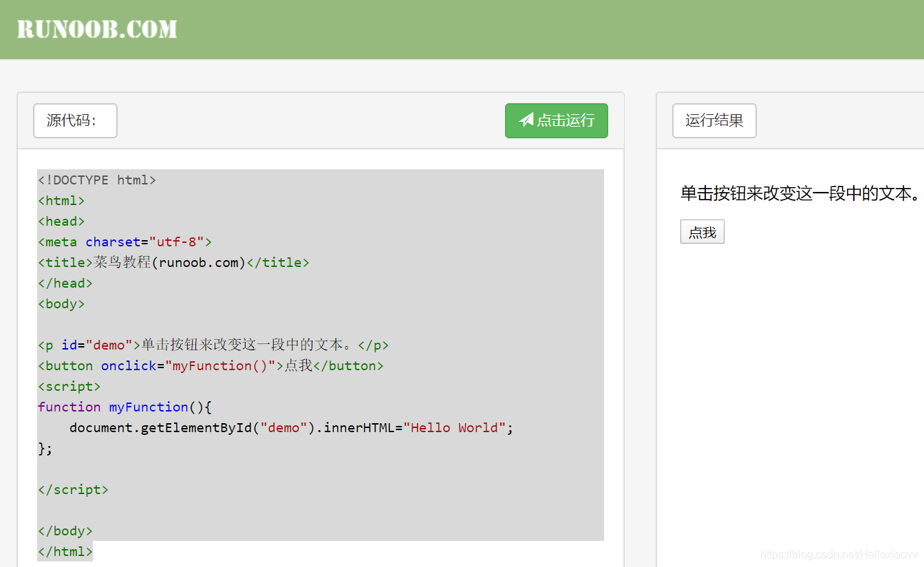Click the opening <head> tag line
The image size is (924, 567).
click(61, 221)
